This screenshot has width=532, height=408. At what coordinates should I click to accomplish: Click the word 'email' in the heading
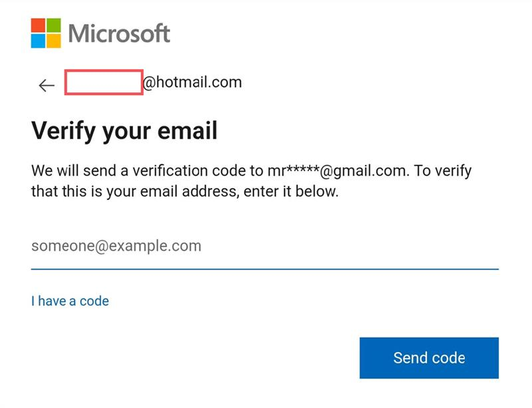(188, 131)
